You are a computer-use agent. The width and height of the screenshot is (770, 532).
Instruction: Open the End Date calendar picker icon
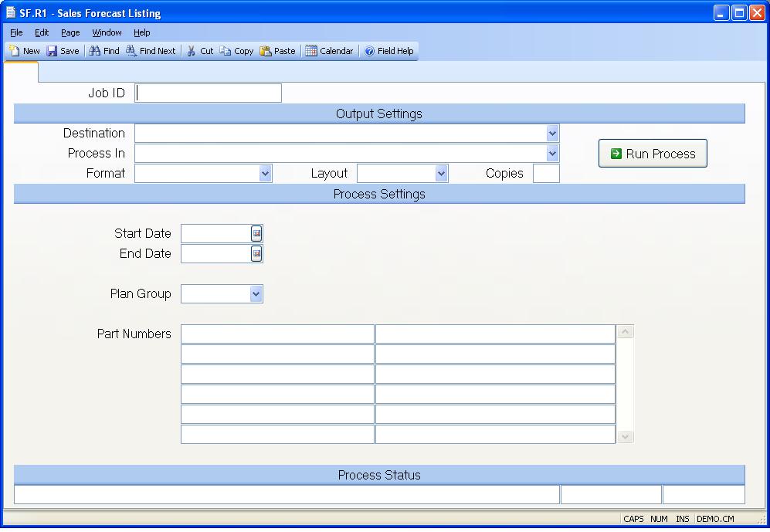[x=256, y=254]
